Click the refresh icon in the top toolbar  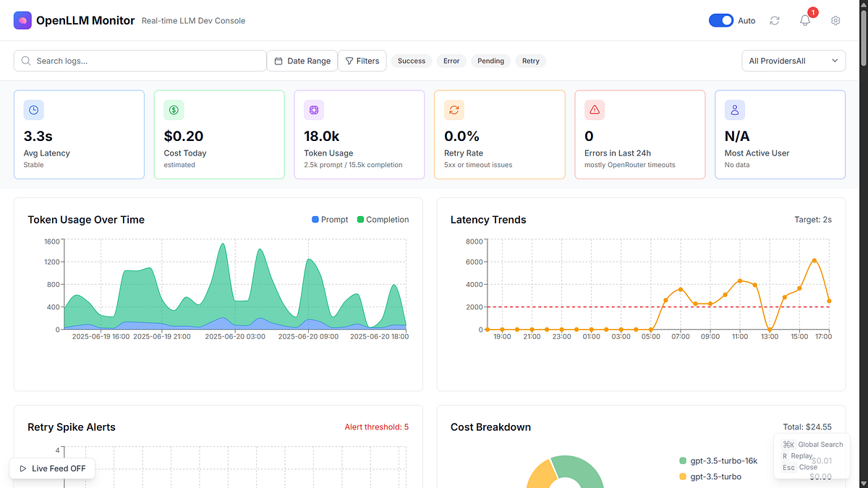[774, 20]
